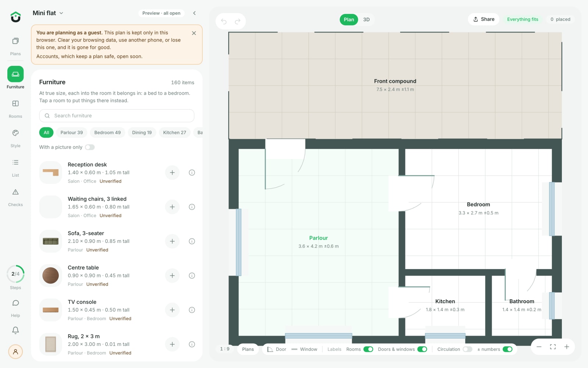The width and height of the screenshot is (588, 368).
Task: Filter furniture by Dining 19
Action: (142, 132)
